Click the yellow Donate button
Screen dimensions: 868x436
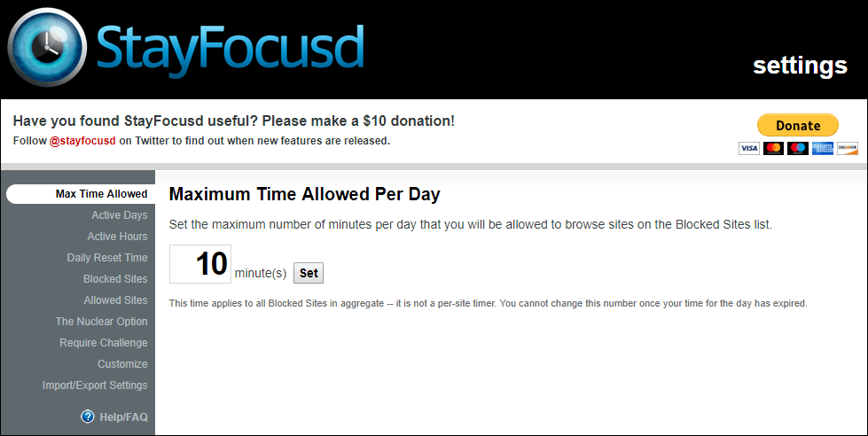pos(798,125)
